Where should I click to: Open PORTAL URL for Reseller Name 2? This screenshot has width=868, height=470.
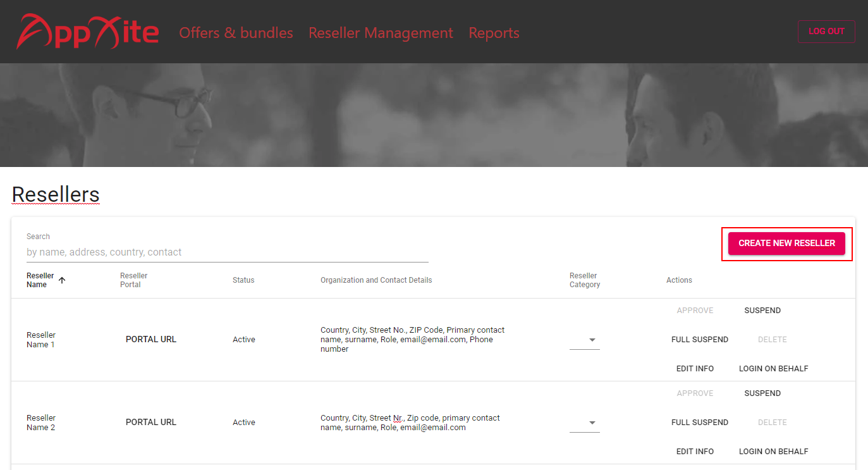[151, 423]
